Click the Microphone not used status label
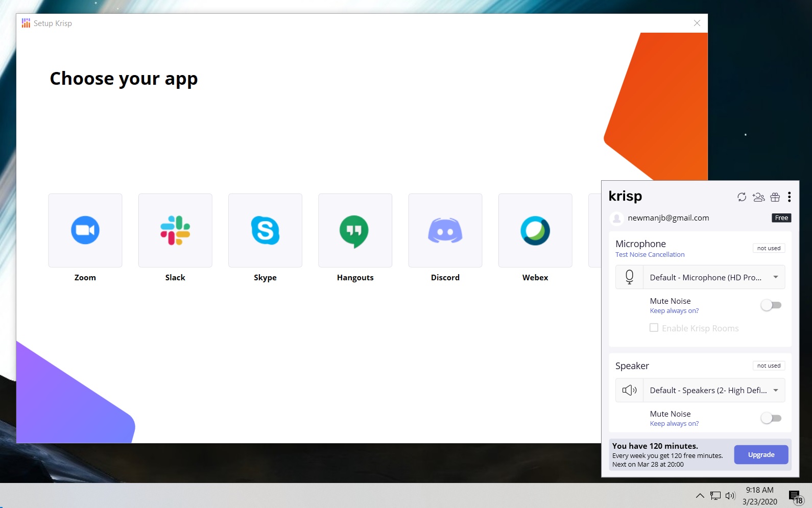This screenshot has width=812, height=508. [x=769, y=248]
